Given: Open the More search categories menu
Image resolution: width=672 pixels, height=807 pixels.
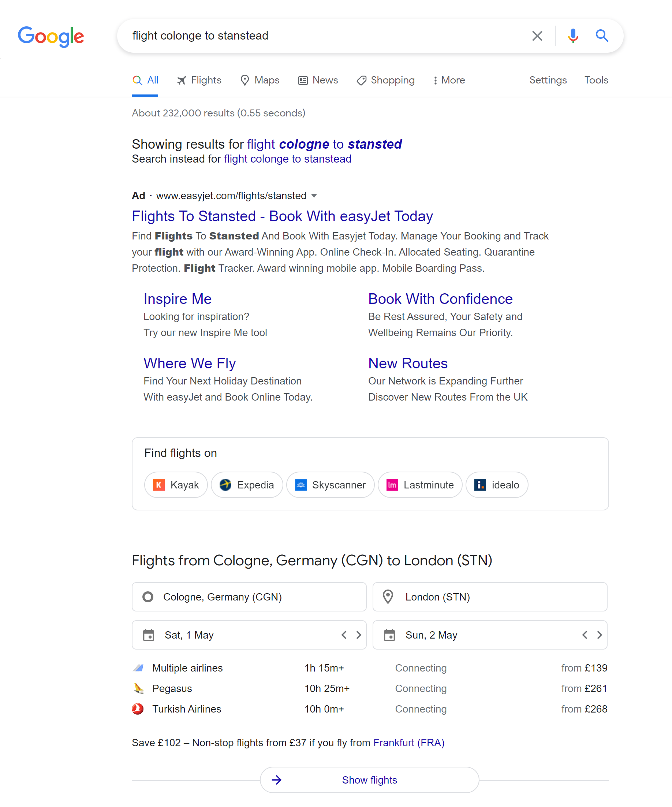Looking at the screenshot, I should click(x=449, y=80).
